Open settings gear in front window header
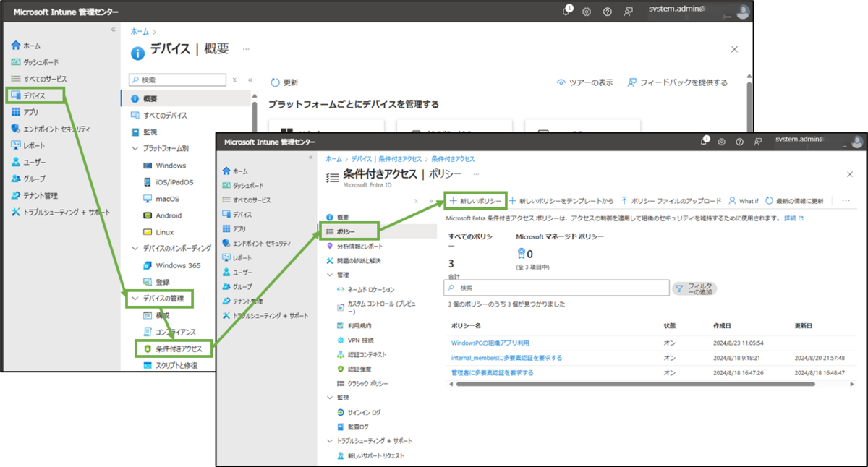 point(721,142)
